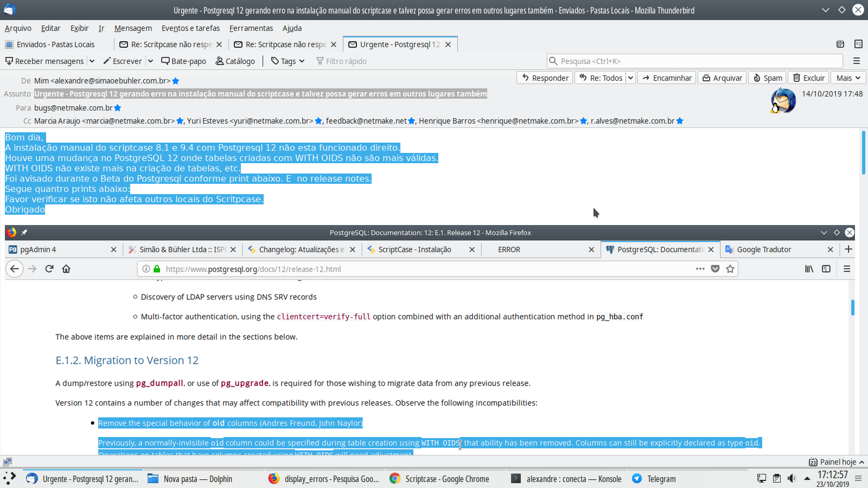The height and width of the screenshot is (488, 868).
Task: Open the Mensagem menu
Action: coord(133,28)
